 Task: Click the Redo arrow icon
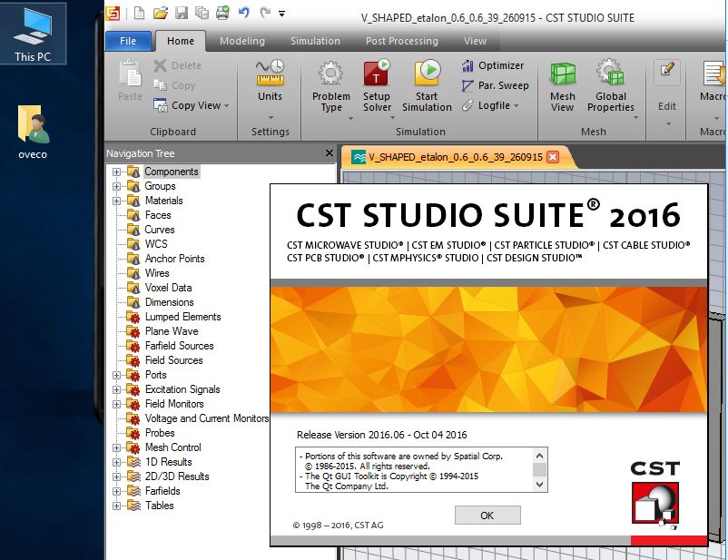coord(265,13)
